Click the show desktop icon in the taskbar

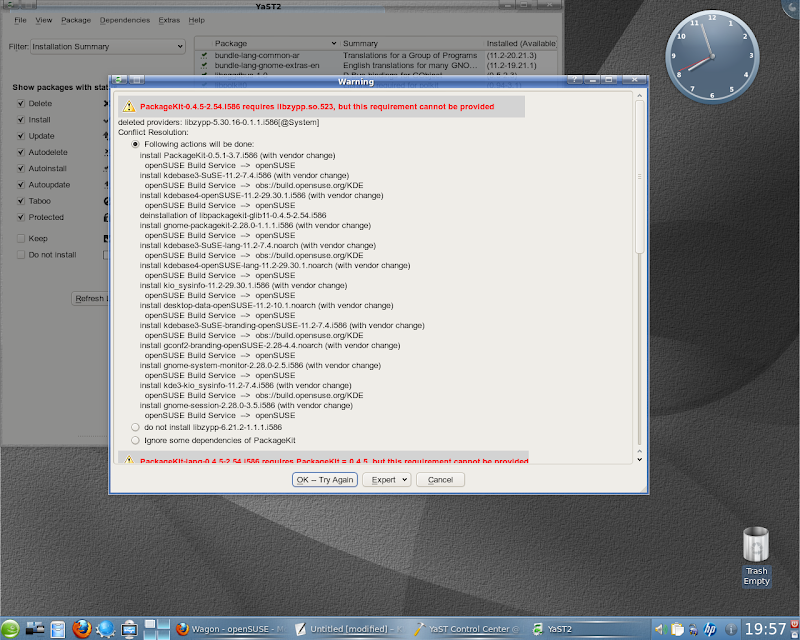35,629
